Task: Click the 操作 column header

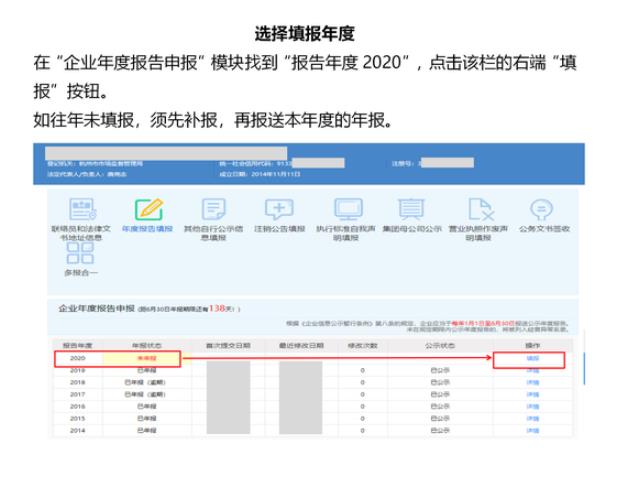Action: tap(532, 344)
